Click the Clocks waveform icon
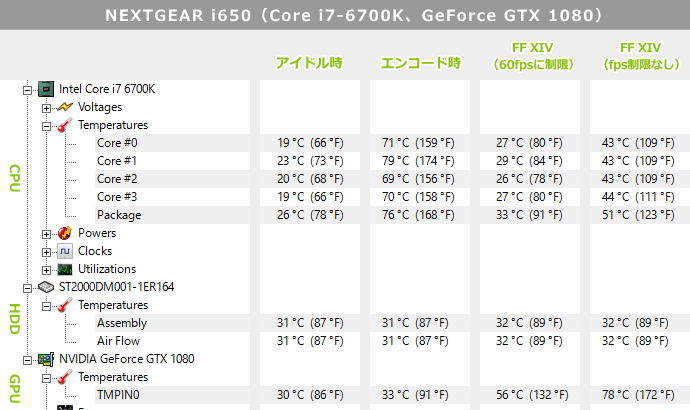690x410 pixels. click(x=65, y=251)
